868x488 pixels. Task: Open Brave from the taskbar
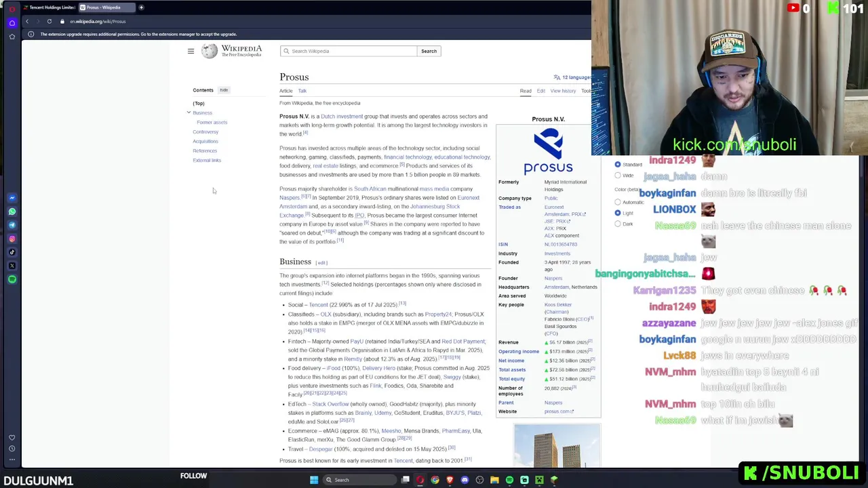pos(450,480)
